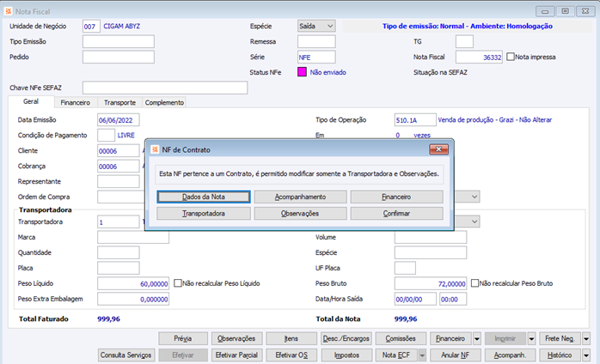Switch to the Geral tab
This screenshot has height=364, width=600.
(31, 101)
